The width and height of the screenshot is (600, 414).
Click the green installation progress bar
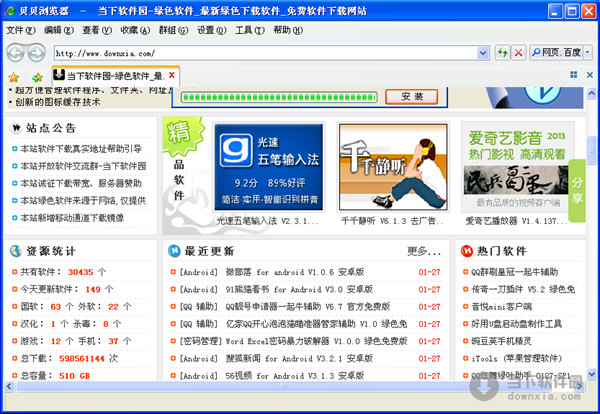pos(279,97)
